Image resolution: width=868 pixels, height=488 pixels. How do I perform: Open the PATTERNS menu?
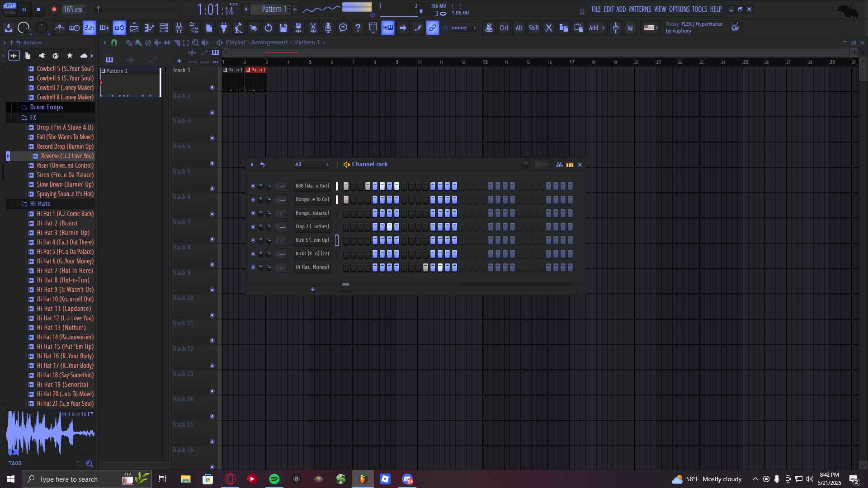[x=640, y=9]
